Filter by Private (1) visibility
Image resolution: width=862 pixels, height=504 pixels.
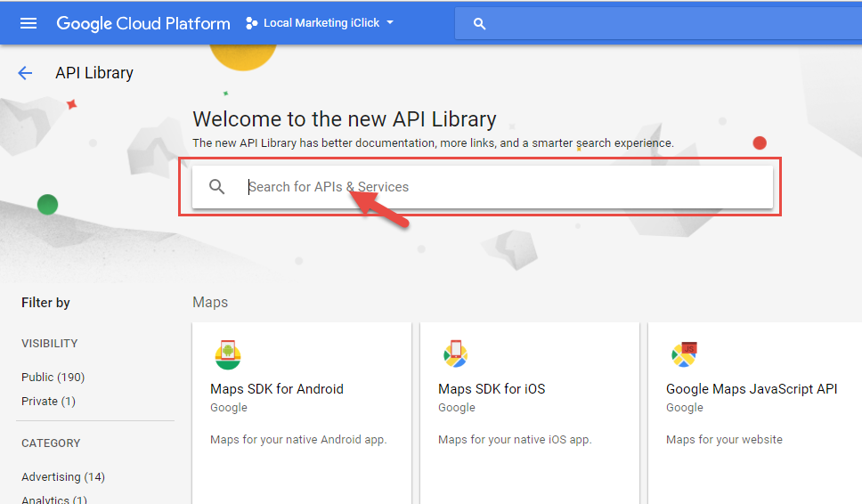click(48, 402)
